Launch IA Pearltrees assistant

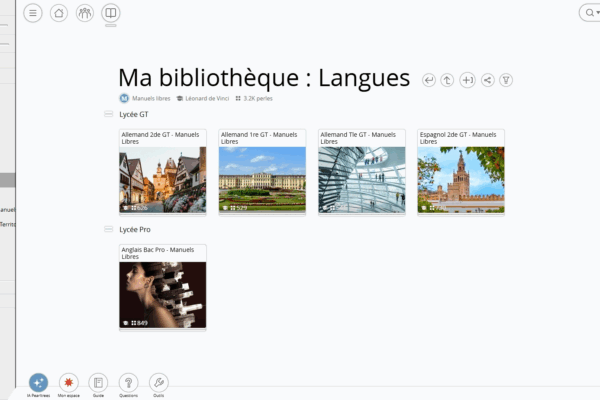[38, 382]
